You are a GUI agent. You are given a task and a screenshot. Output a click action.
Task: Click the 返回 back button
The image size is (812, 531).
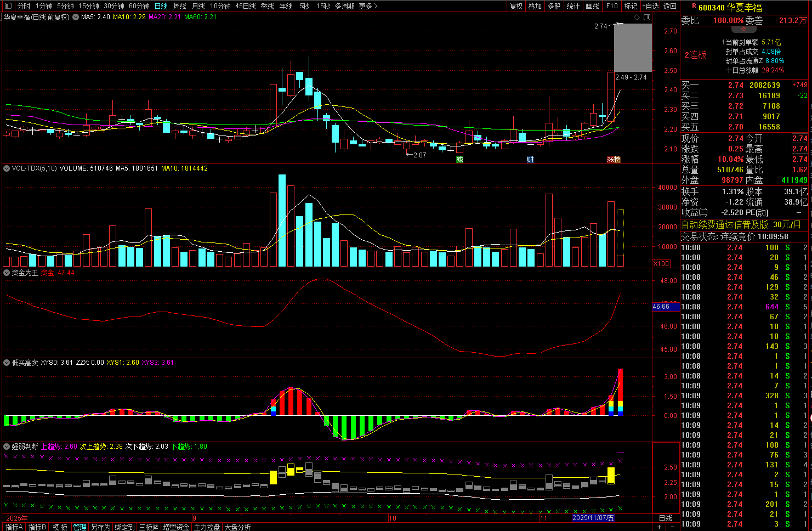click(x=670, y=6)
